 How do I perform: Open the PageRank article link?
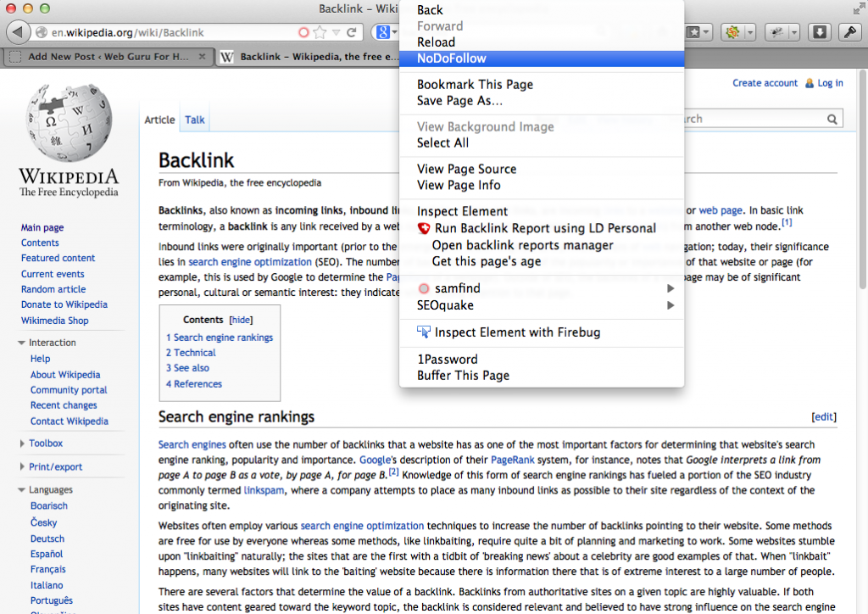coord(513,460)
